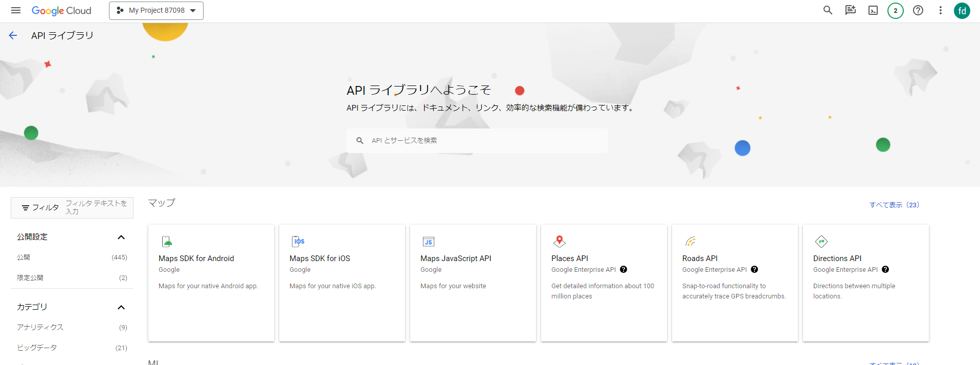Click the Maps SDK for iOS icon

[x=298, y=242]
